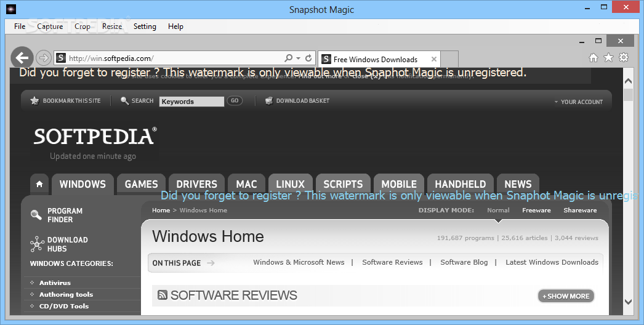This screenshot has height=325, width=644.
Task: Click the home icon navigation tab
Action: coord(39,184)
